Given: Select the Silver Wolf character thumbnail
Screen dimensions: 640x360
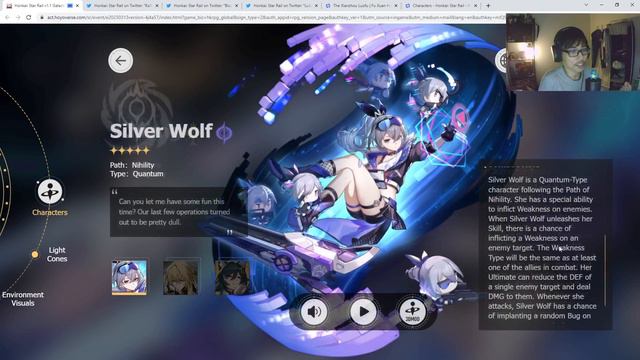Looking at the screenshot, I should pyautogui.click(x=129, y=277).
